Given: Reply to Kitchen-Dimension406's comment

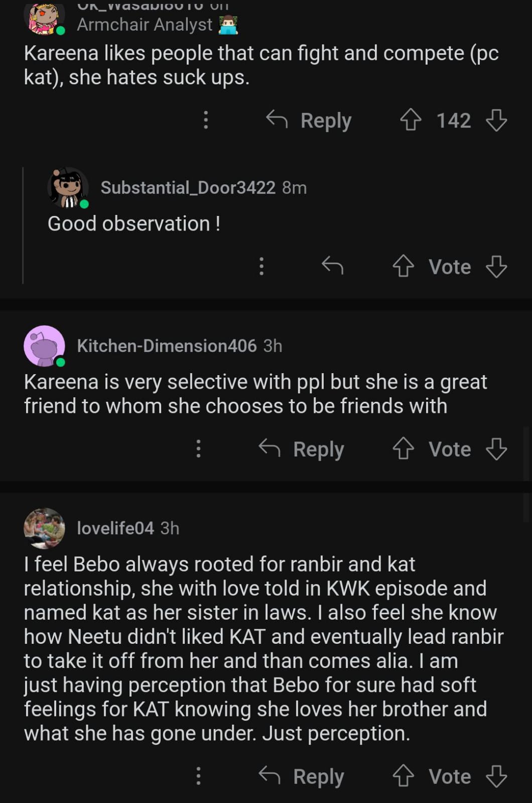Looking at the screenshot, I should tap(302, 448).
